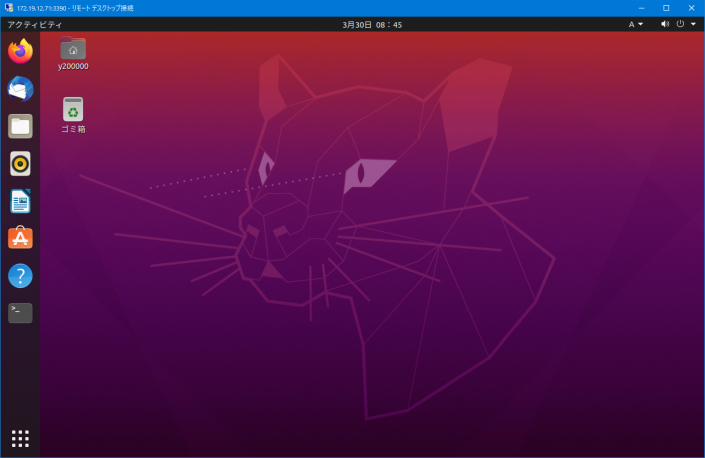Show applications grid button
The width and height of the screenshot is (705, 458).
[x=20, y=438]
